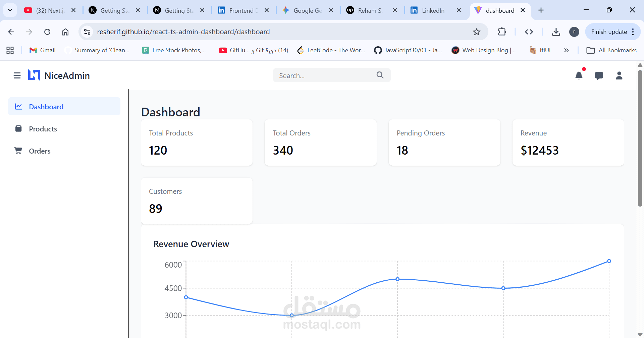
Task: Click the Customers card value 89
Action: tap(156, 209)
